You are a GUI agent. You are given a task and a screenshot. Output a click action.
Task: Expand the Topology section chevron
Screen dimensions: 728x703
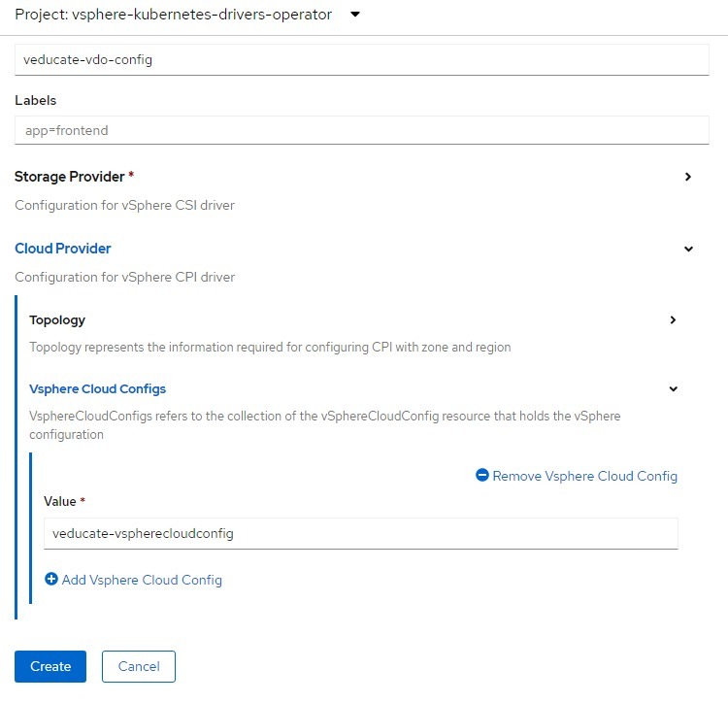[673, 319]
